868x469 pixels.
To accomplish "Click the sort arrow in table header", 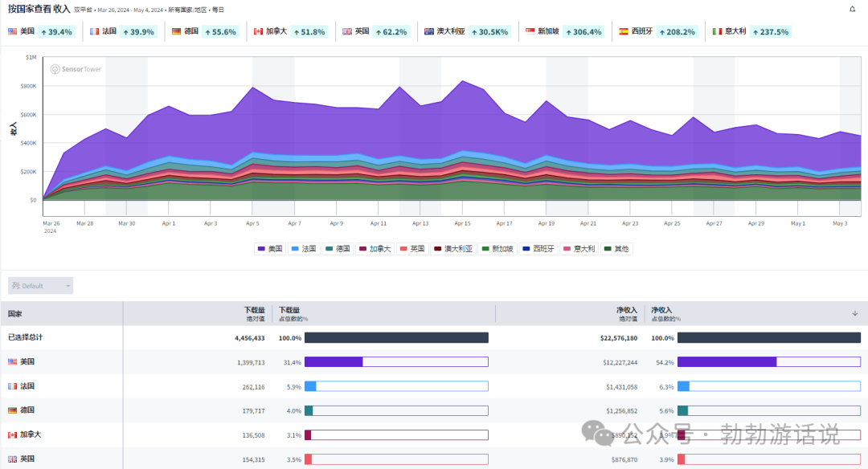I will pos(854,313).
